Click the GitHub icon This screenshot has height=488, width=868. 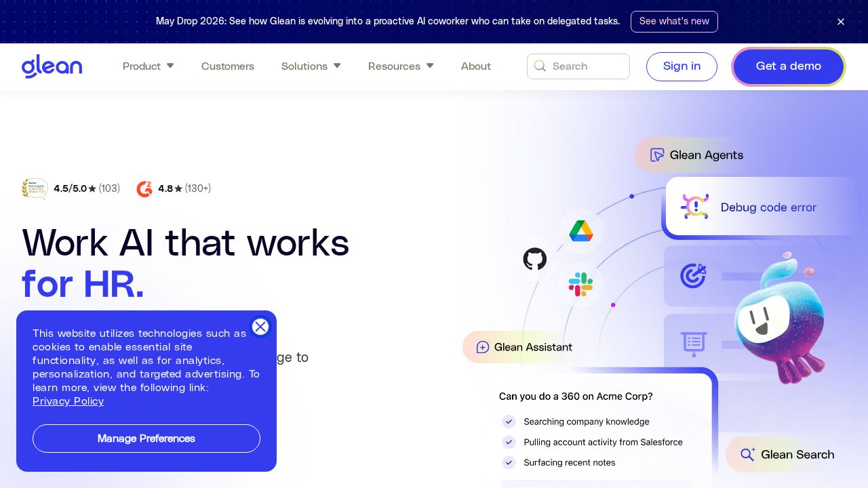[x=535, y=258]
